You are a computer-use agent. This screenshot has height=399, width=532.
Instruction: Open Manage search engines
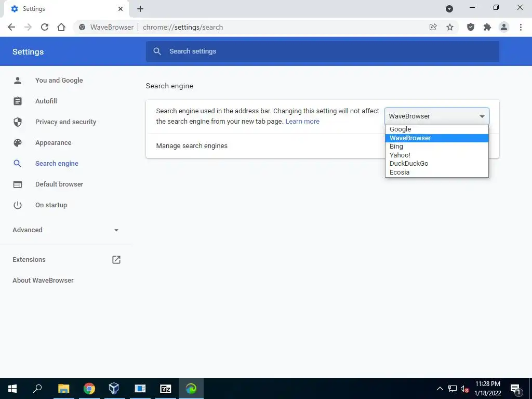pos(192,146)
